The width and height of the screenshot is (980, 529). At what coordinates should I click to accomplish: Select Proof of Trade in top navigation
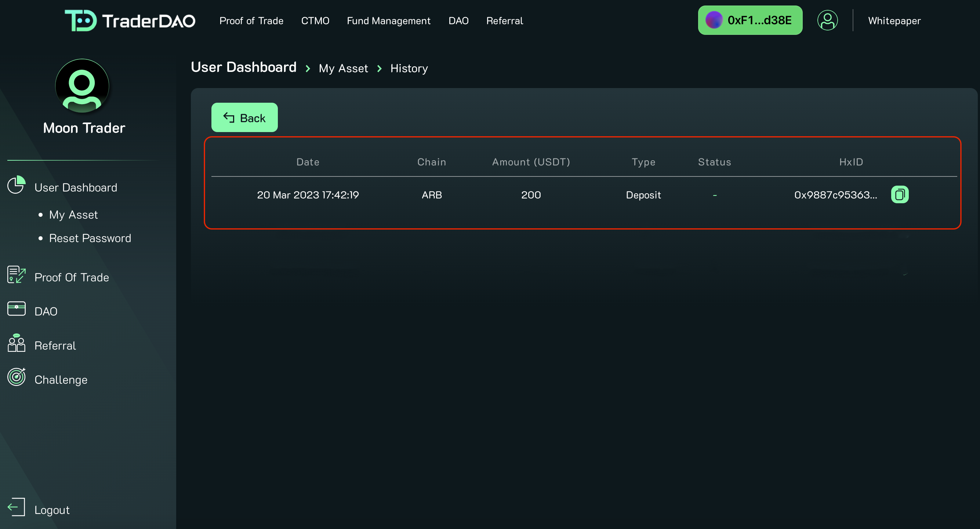[x=251, y=21]
